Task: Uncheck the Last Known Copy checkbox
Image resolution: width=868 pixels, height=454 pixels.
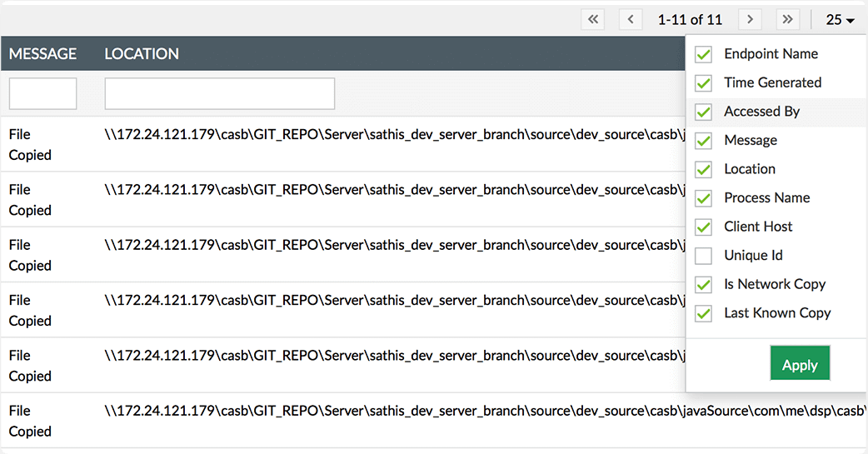Action: tap(704, 313)
